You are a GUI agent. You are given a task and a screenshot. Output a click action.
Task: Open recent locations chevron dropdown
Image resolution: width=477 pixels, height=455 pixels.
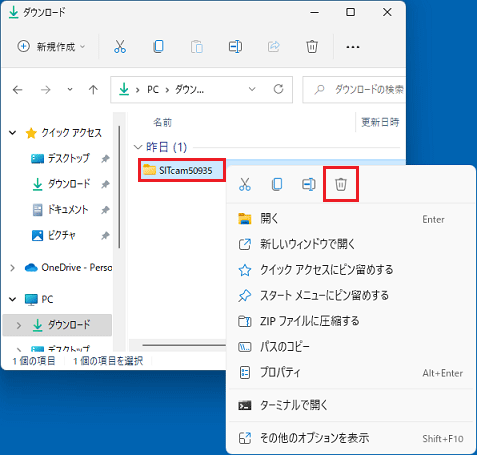click(70, 89)
